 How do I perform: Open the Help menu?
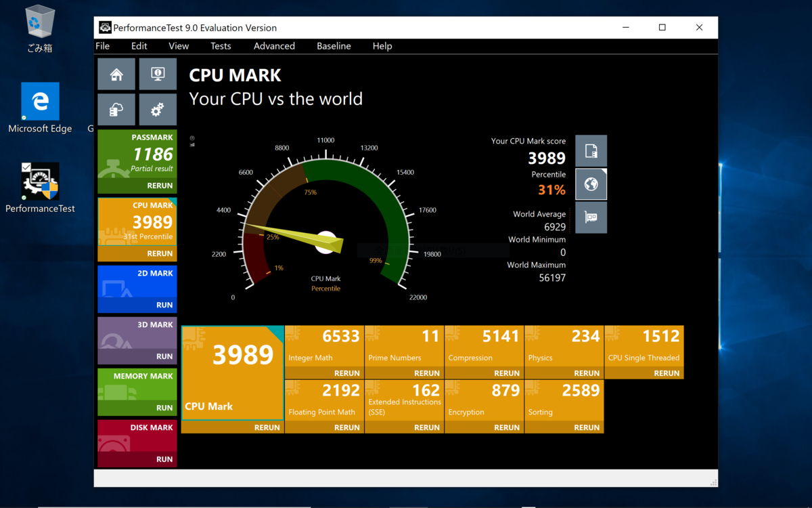click(x=382, y=46)
